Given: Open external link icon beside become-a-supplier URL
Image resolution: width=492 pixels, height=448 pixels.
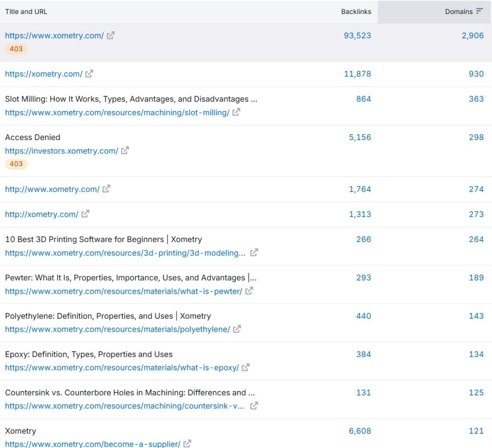Looking at the screenshot, I should pos(187,444).
